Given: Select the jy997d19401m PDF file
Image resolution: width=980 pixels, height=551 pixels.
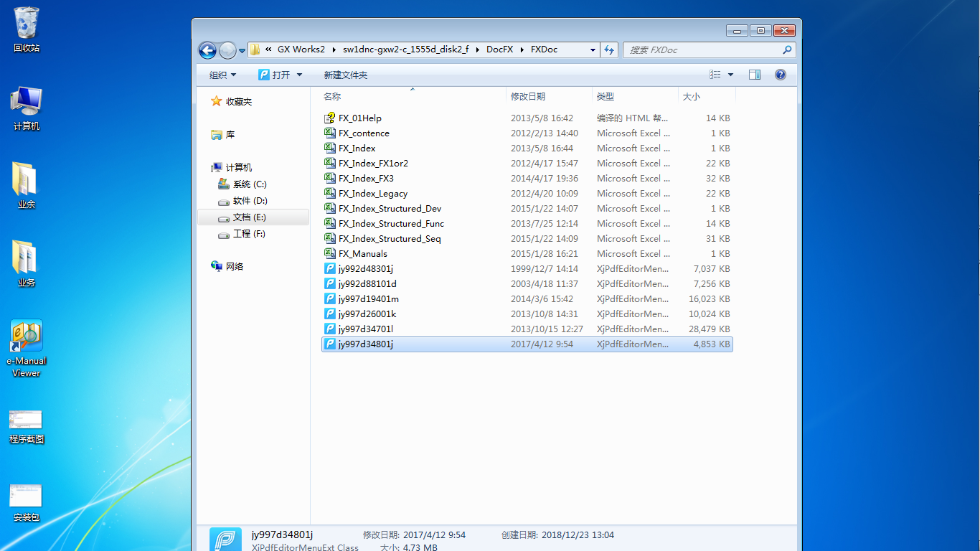Looking at the screenshot, I should pyautogui.click(x=368, y=299).
